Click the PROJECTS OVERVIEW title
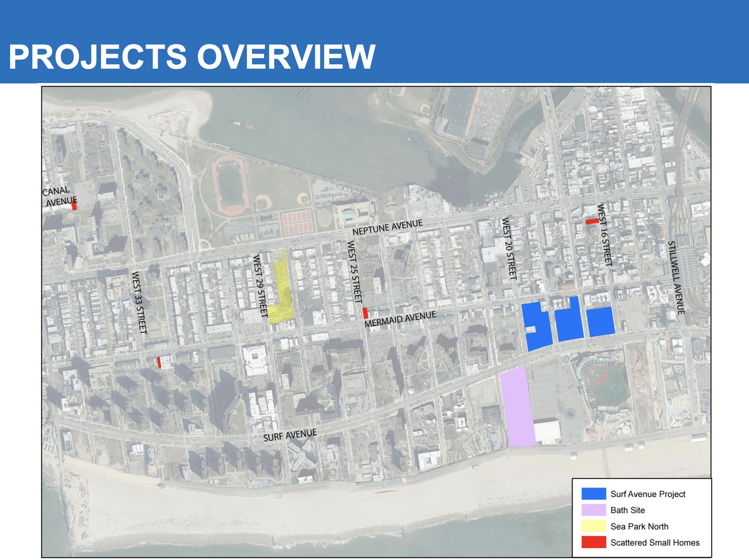The image size is (749, 560). point(192,57)
